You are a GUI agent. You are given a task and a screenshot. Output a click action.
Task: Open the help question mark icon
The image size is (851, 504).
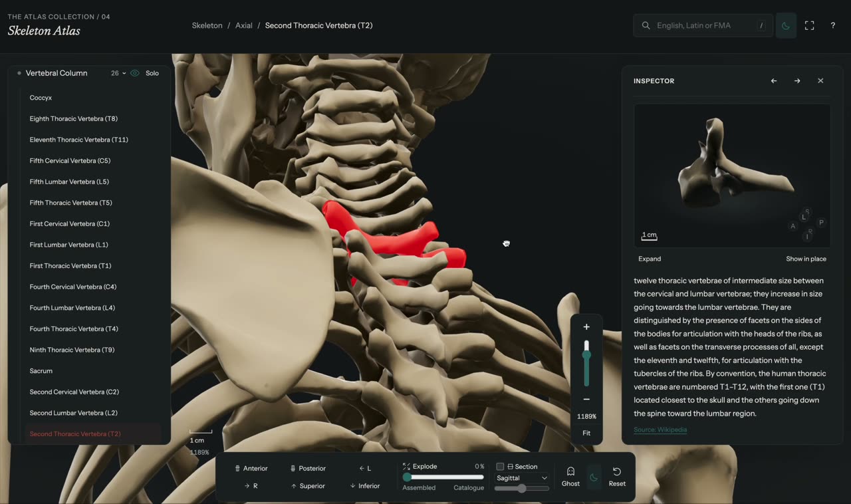click(832, 25)
